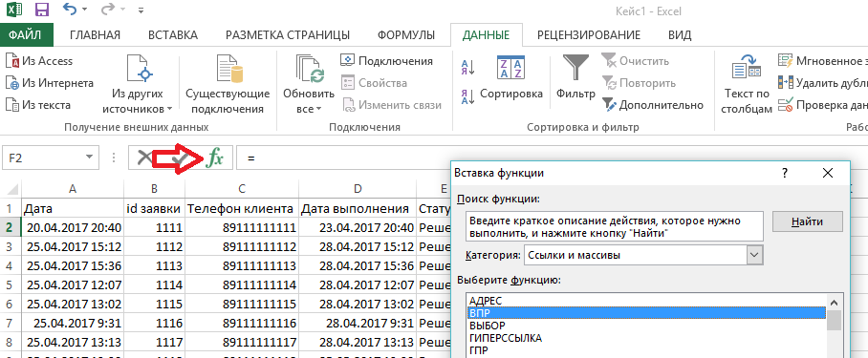This screenshot has width=868, height=358.
Task: Sort descending with the Я-А icon
Action: [x=467, y=96]
